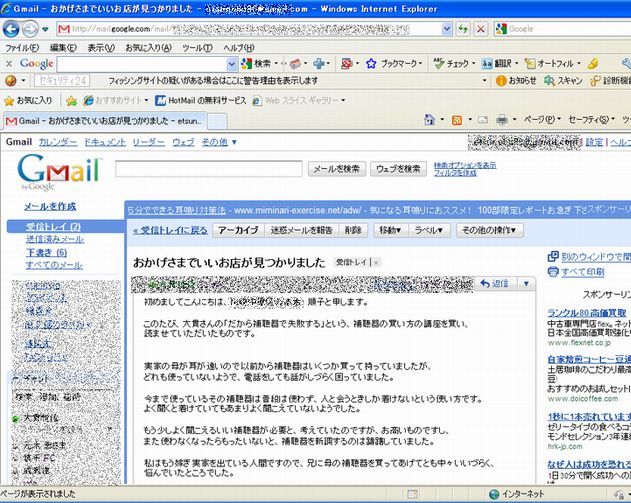
Task: Click the orange globe security toolbar icon
Action: pyautogui.click(x=11, y=81)
